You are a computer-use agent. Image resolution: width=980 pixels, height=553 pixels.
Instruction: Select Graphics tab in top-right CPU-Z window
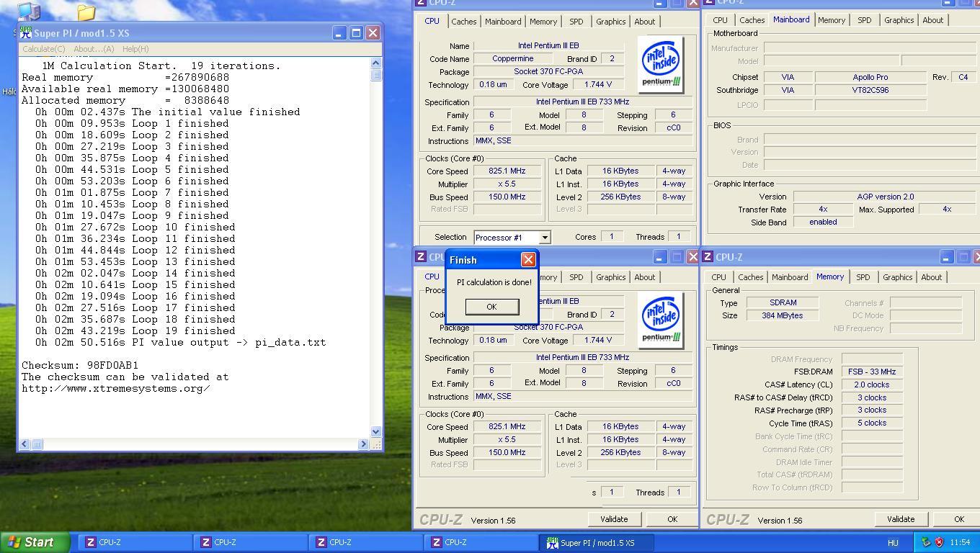pyautogui.click(x=899, y=20)
